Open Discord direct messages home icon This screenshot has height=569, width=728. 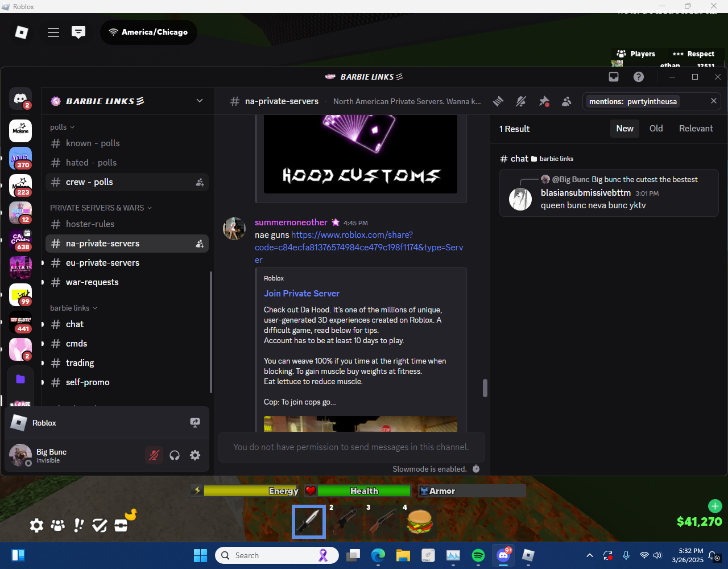point(20,98)
